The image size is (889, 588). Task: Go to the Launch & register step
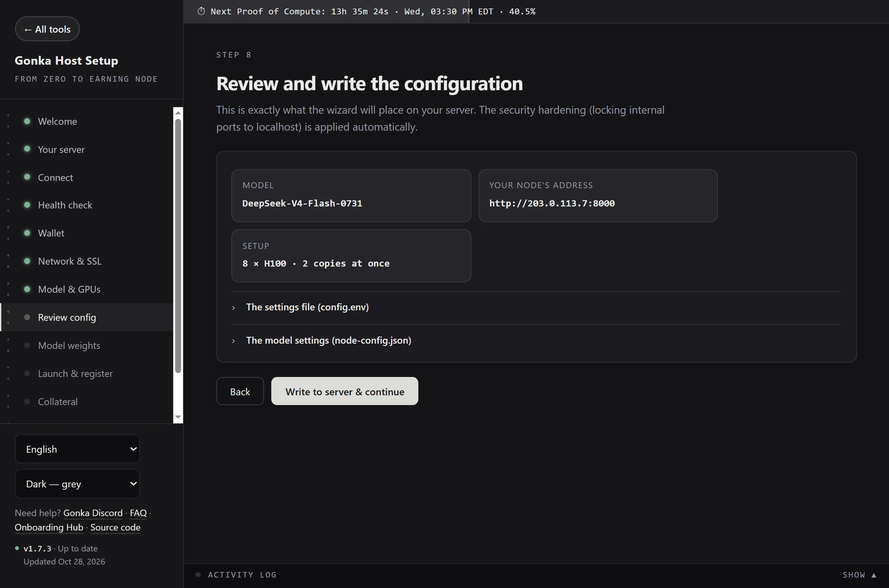[x=87, y=373]
